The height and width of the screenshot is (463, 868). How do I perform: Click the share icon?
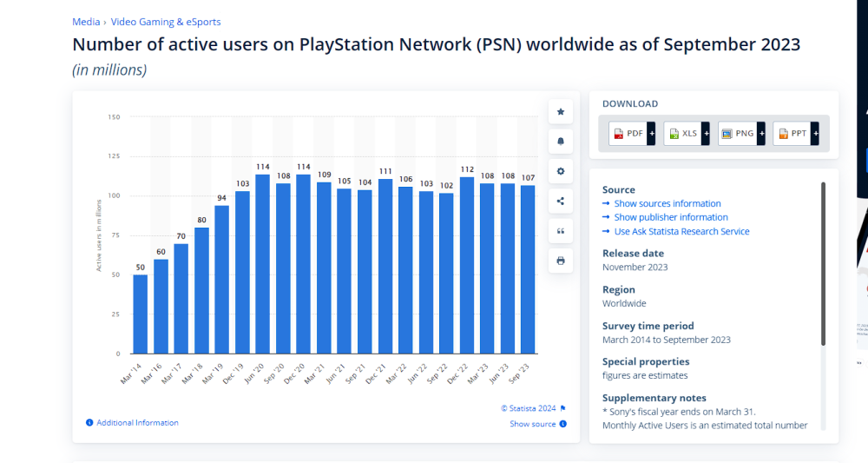[x=561, y=202]
